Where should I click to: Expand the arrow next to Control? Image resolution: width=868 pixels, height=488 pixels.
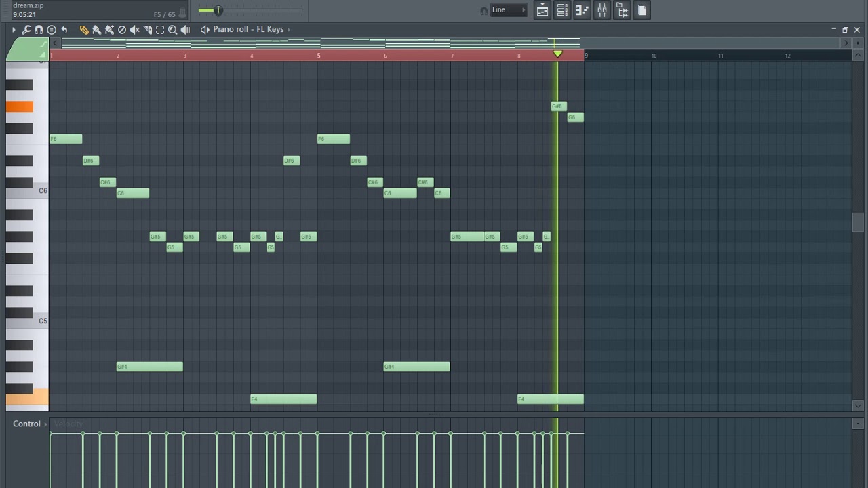tap(46, 424)
